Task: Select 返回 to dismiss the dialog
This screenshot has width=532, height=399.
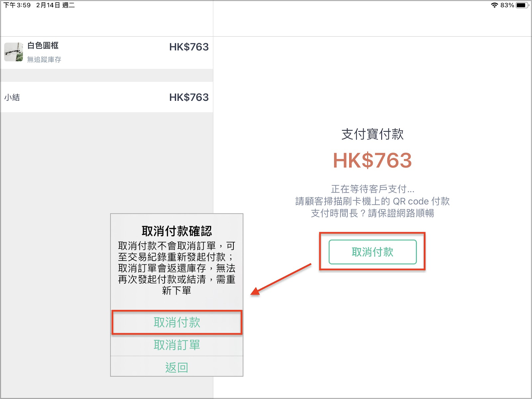Action: pyautogui.click(x=177, y=367)
